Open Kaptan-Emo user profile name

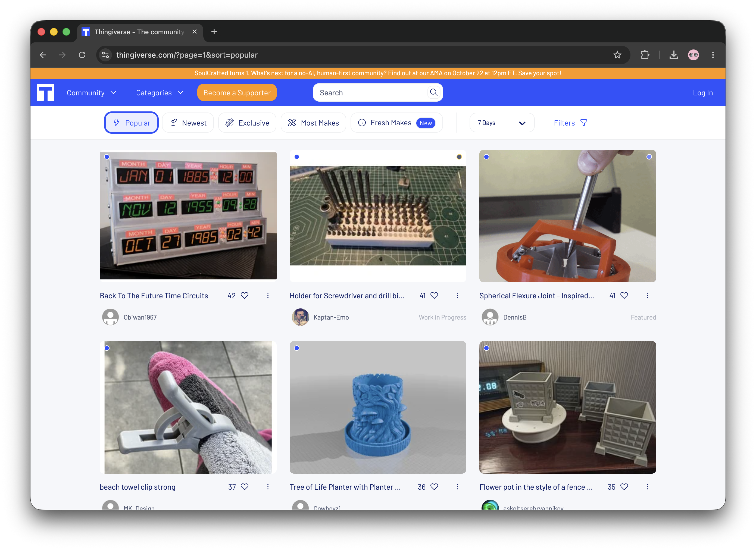click(331, 317)
